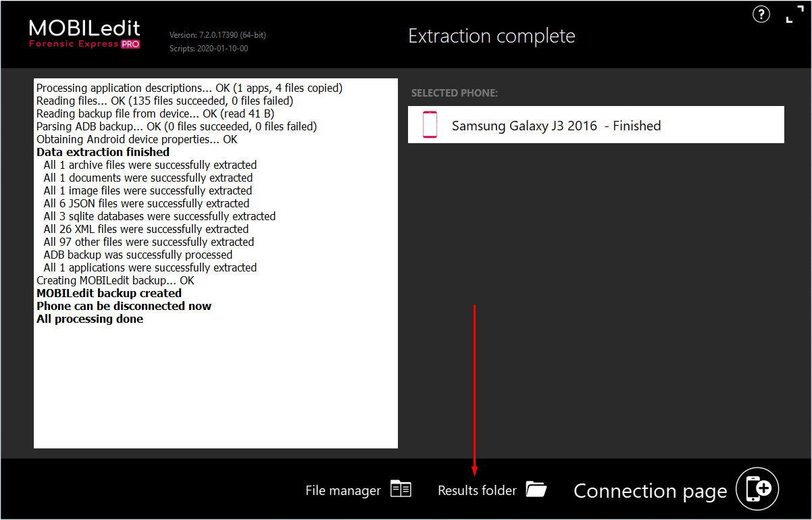Image resolution: width=812 pixels, height=520 pixels.
Task: Click the 'Scripts: 2020-01-10-00' text
Action: point(209,49)
